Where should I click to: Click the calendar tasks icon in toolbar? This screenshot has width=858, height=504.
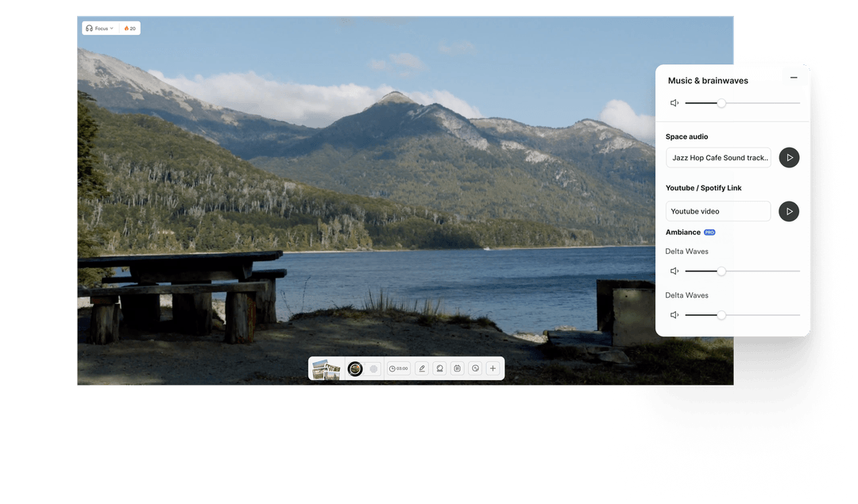pos(459,368)
